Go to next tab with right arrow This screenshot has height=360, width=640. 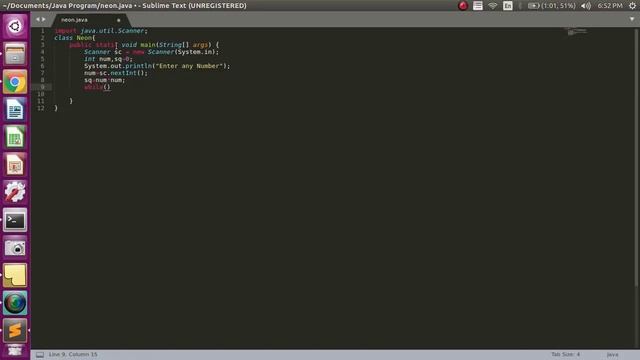pyautogui.click(x=44, y=19)
